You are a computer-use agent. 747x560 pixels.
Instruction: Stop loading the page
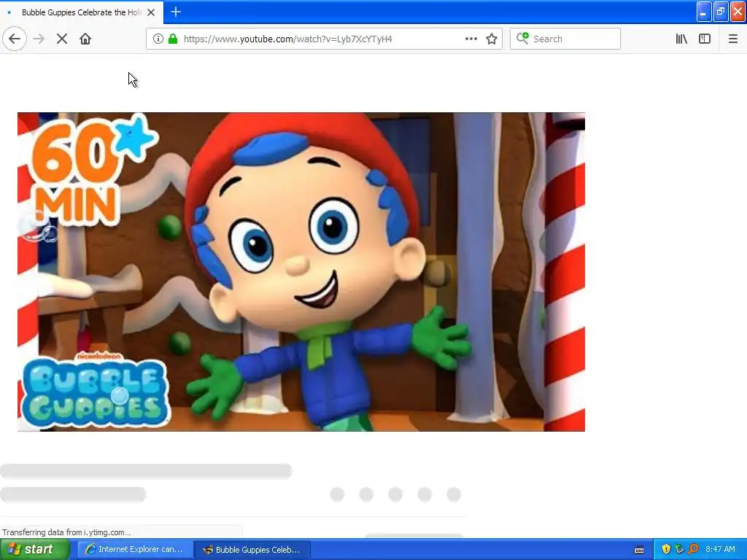pyautogui.click(x=62, y=39)
